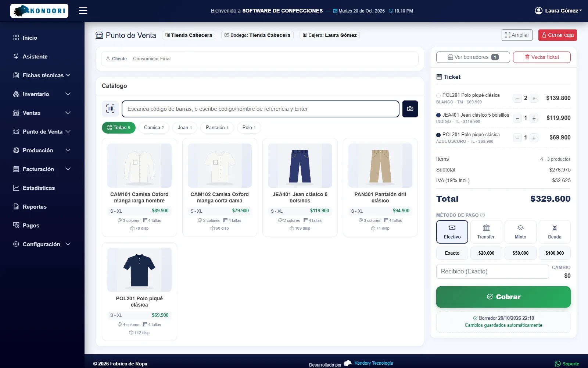The image size is (588, 368).
Task: Select Mixto payment method
Action: tap(520, 232)
